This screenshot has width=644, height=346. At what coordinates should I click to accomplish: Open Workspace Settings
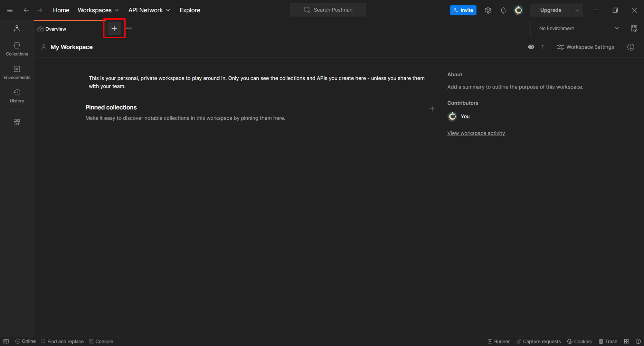point(585,47)
